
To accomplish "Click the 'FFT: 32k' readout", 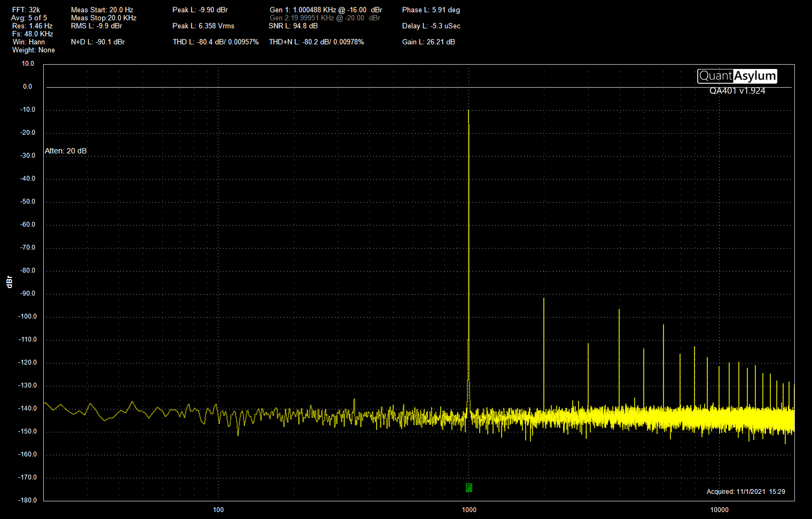I will 26,10.
